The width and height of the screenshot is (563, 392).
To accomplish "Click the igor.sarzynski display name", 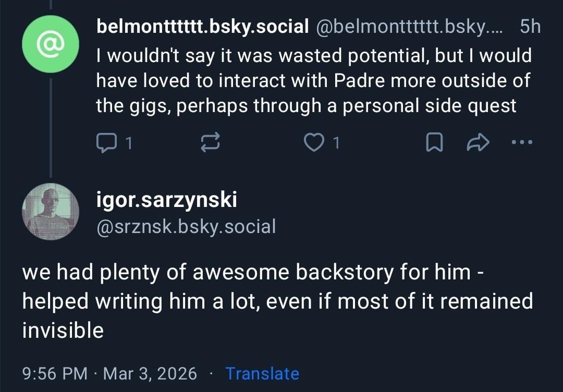I will 167,199.
